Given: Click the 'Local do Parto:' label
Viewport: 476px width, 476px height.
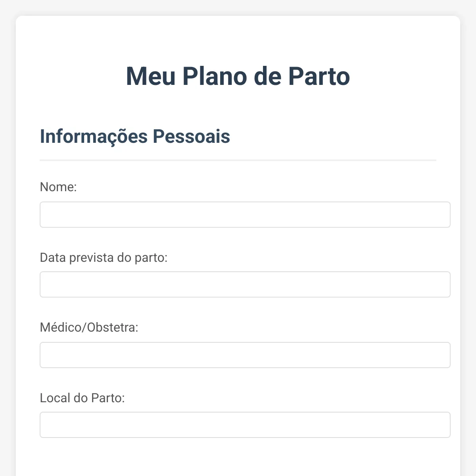Looking at the screenshot, I should (x=82, y=398).
